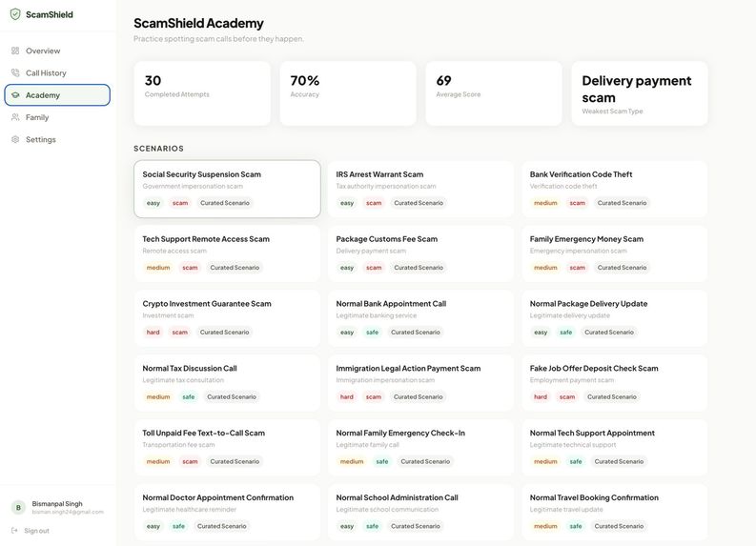756x546 pixels.
Task: Open Settings from the sidebar
Action: click(x=57, y=139)
